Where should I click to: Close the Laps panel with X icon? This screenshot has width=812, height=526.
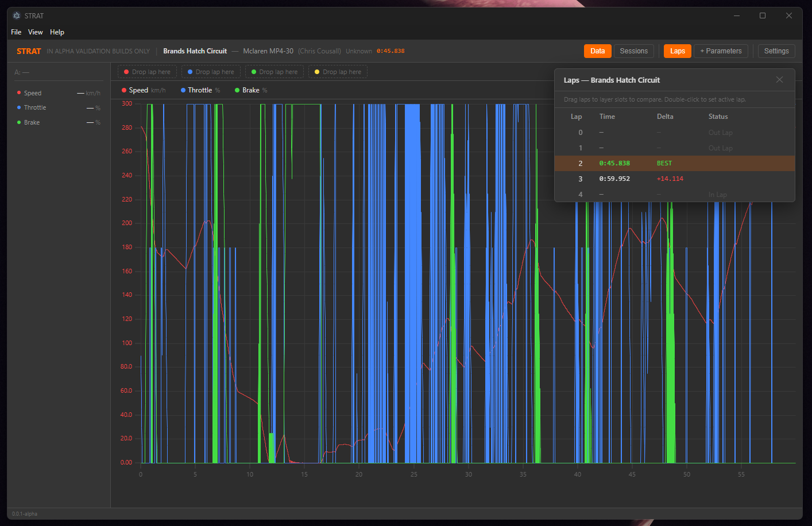(779, 80)
